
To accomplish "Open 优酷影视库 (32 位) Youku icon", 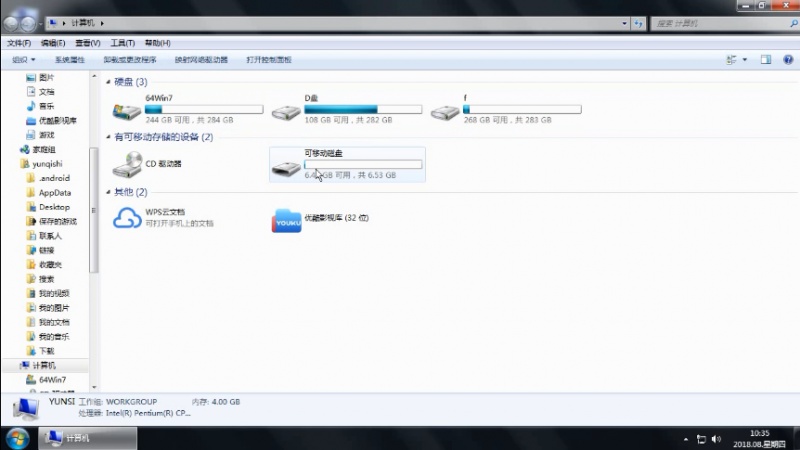I will 286,221.
